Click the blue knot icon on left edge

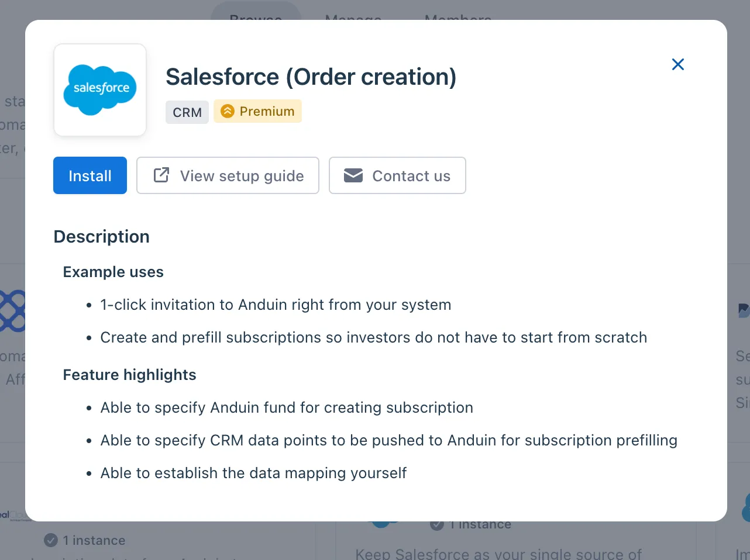[x=12, y=310]
